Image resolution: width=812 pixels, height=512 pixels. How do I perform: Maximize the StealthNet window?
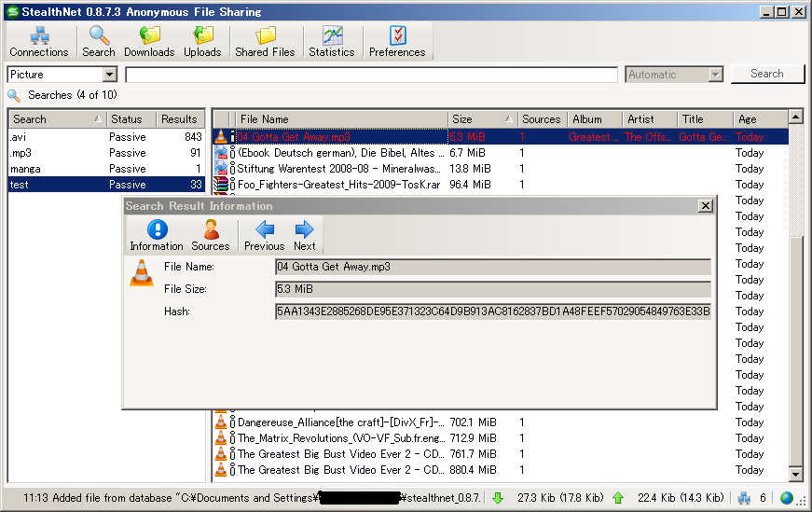click(782, 12)
